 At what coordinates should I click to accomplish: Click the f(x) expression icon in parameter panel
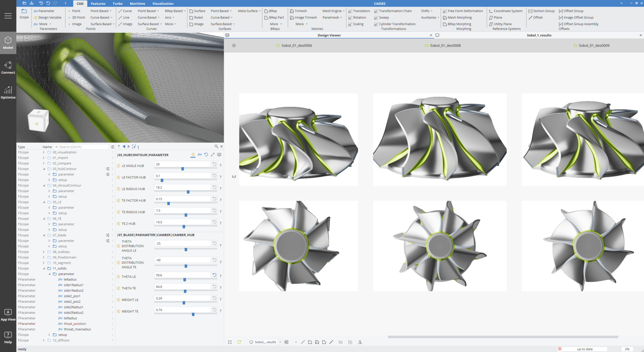pyautogui.click(x=200, y=155)
